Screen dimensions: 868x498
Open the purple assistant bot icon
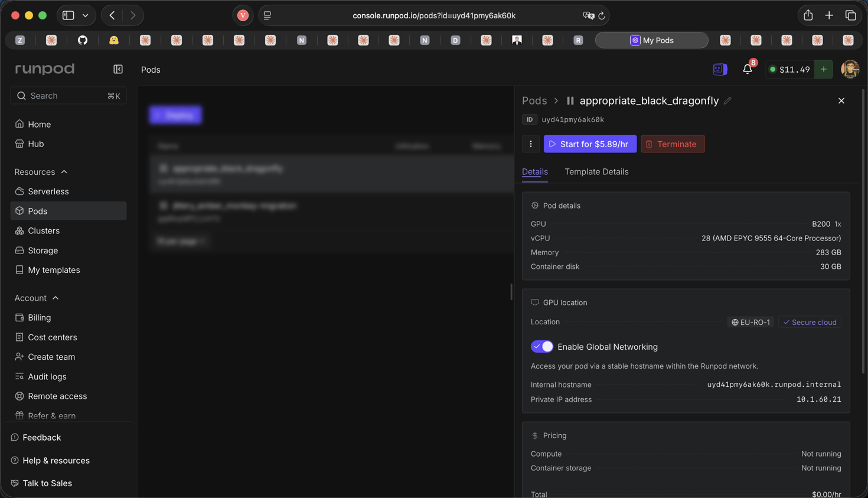(x=720, y=69)
